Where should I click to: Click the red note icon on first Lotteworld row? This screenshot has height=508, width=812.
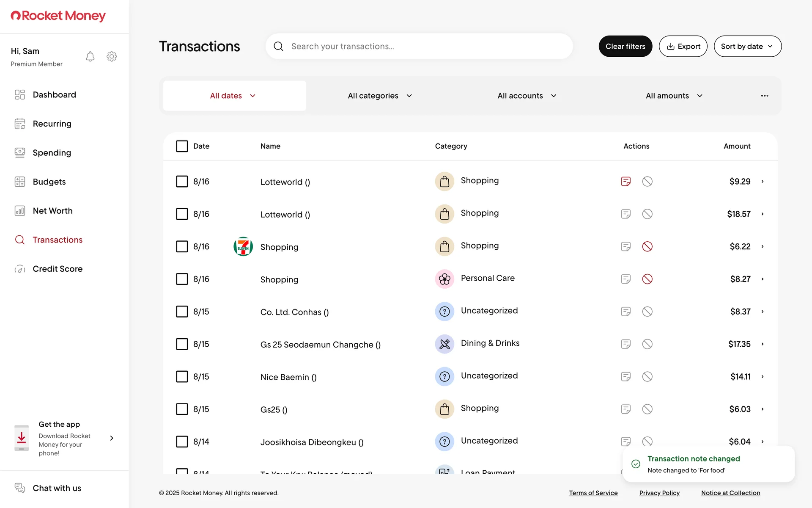(x=625, y=182)
